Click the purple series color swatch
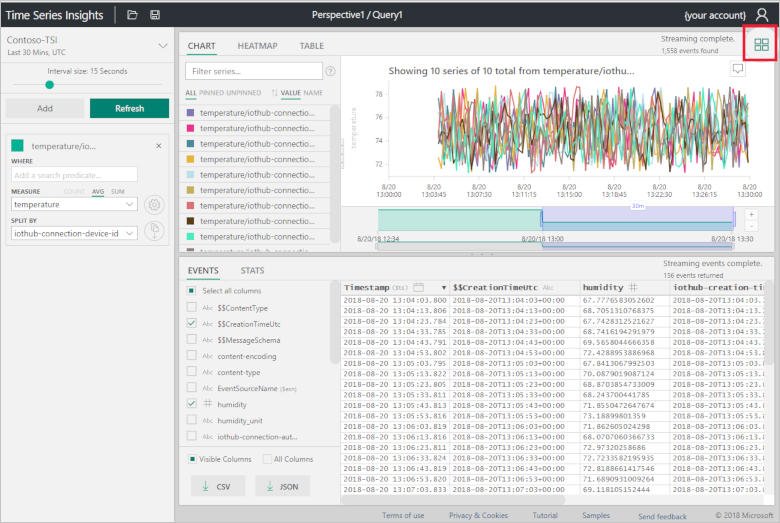Viewport: 780px width, 523px height. 190,113
